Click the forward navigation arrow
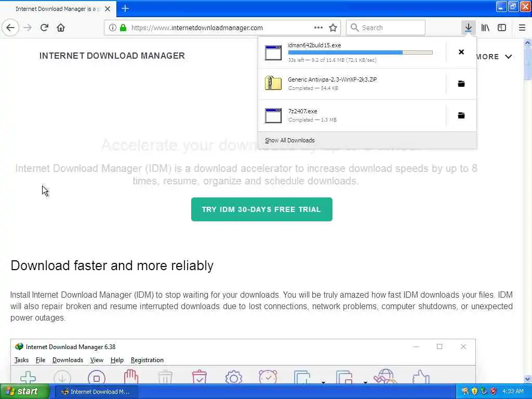This screenshot has height=399, width=532. click(28, 28)
